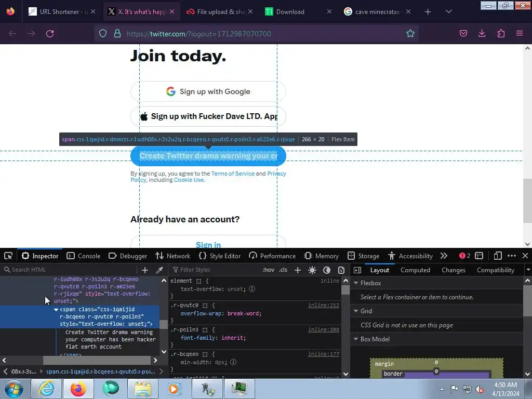This screenshot has width=532, height=399.
Task: Toggle dark color scheme simulation
Action: click(327, 270)
